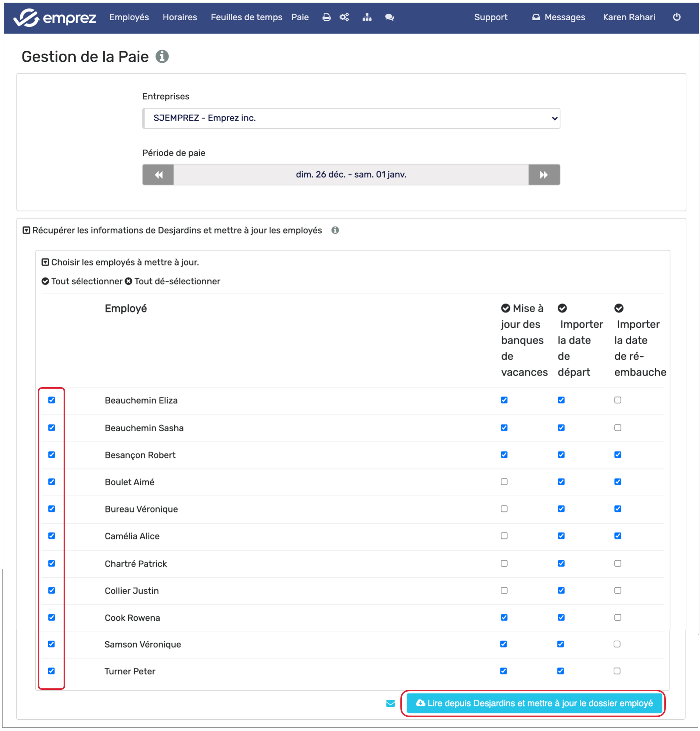Click the pay period date range display

coord(351,175)
